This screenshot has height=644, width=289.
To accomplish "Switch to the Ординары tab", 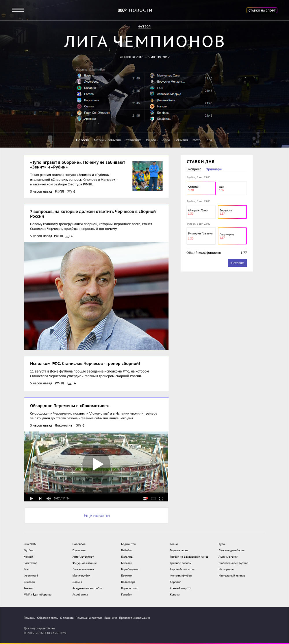I will [214, 169].
